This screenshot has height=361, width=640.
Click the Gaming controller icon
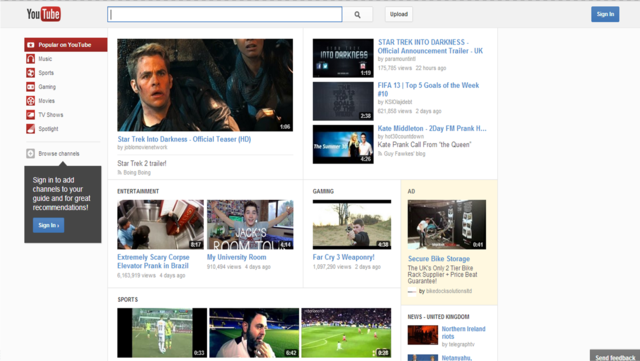pyautogui.click(x=31, y=87)
